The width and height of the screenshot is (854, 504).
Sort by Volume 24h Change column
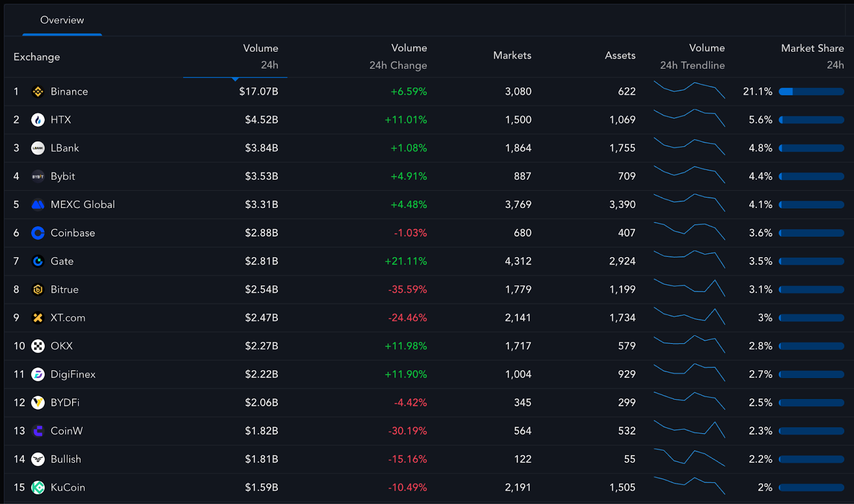pyautogui.click(x=398, y=56)
